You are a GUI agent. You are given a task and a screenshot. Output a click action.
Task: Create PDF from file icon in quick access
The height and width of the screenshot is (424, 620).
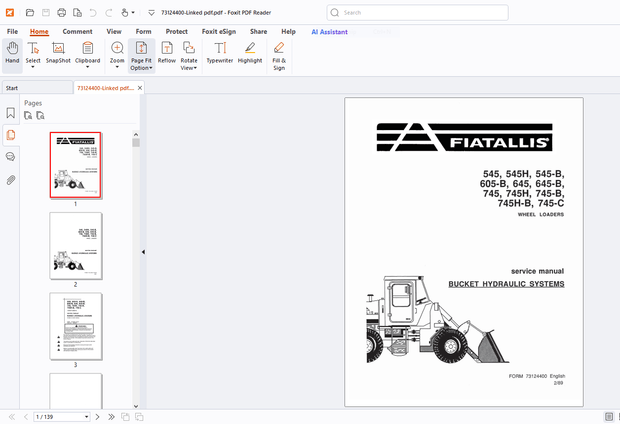point(78,13)
